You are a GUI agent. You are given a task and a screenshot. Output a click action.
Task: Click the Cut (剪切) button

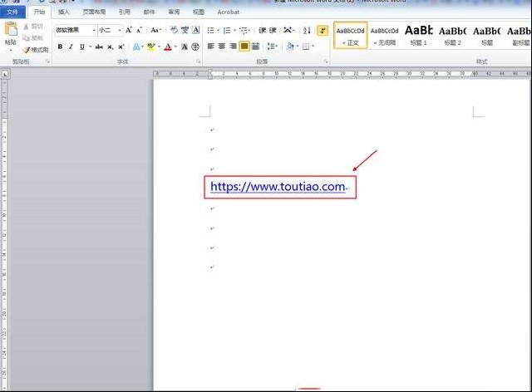(x=33, y=26)
